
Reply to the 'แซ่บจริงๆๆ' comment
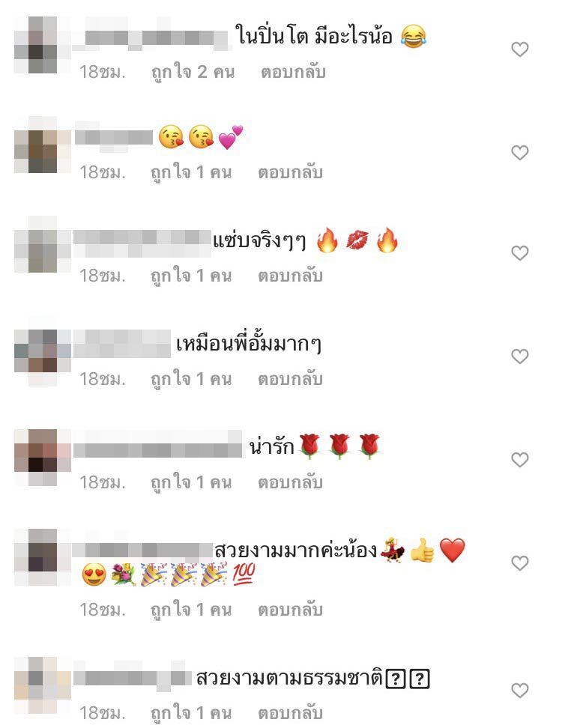point(290,276)
